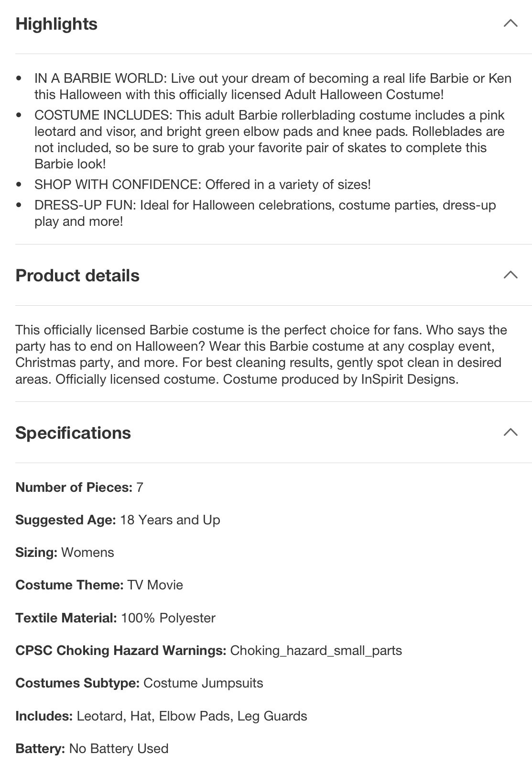Click the Battery specification row
The width and height of the screenshot is (532, 765).
click(x=92, y=748)
